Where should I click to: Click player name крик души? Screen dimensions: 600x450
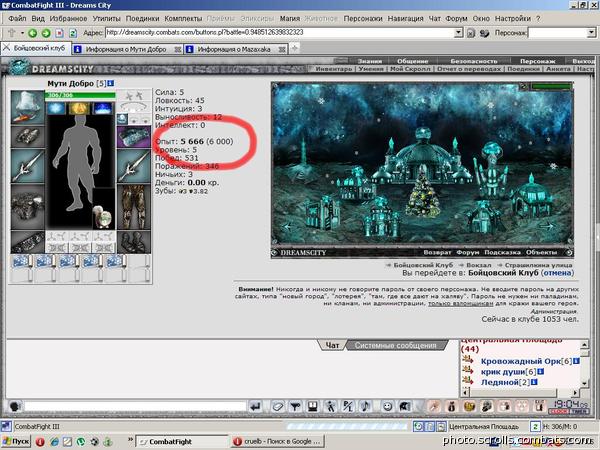pos(502,372)
